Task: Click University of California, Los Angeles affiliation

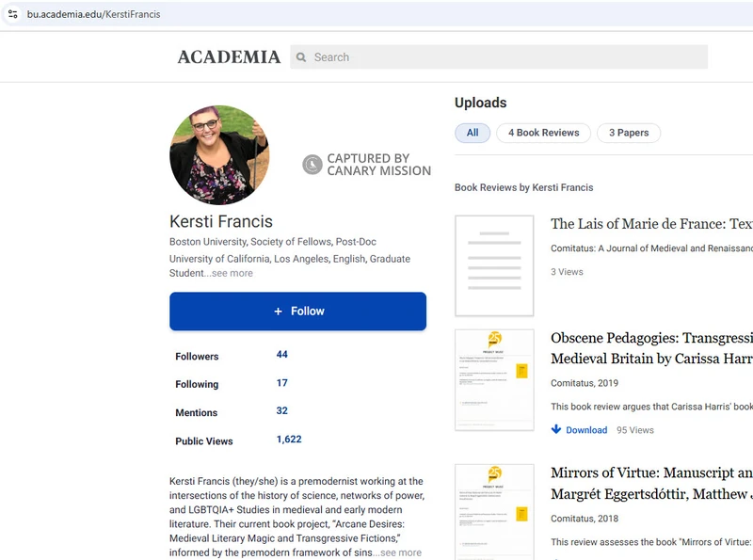Action: (x=290, y=265)
